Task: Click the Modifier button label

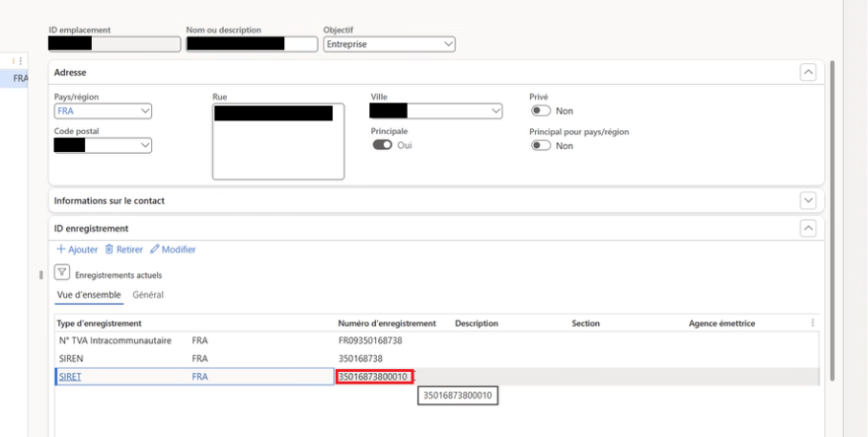Action: coord(179,250)
